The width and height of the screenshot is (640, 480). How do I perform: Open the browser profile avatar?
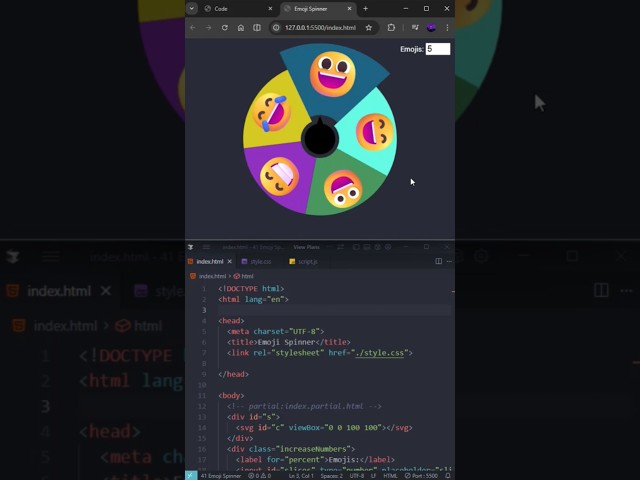tap(431, 27)
